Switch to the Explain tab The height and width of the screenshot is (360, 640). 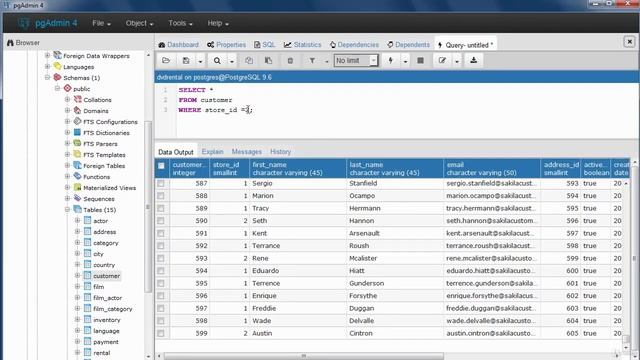point(212,151)
